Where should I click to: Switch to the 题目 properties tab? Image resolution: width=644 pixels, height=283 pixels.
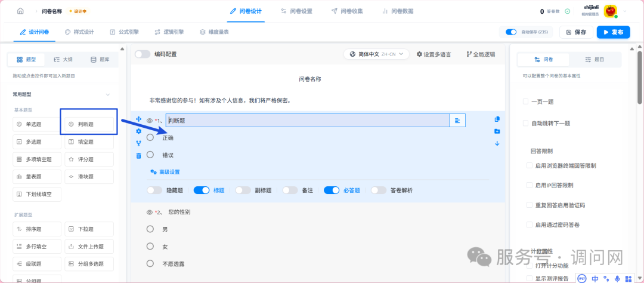click(x=595, y=60)
